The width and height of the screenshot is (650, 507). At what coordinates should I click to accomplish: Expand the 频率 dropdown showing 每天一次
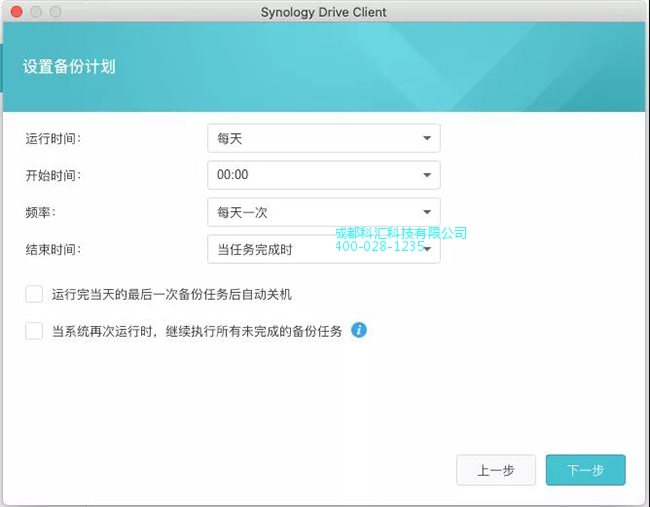(324, 212)
